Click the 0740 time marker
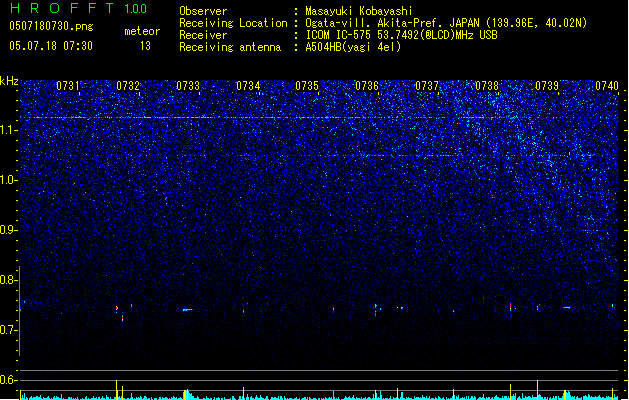The height and width of the screenshot is (400, 629). pos(607,86)
